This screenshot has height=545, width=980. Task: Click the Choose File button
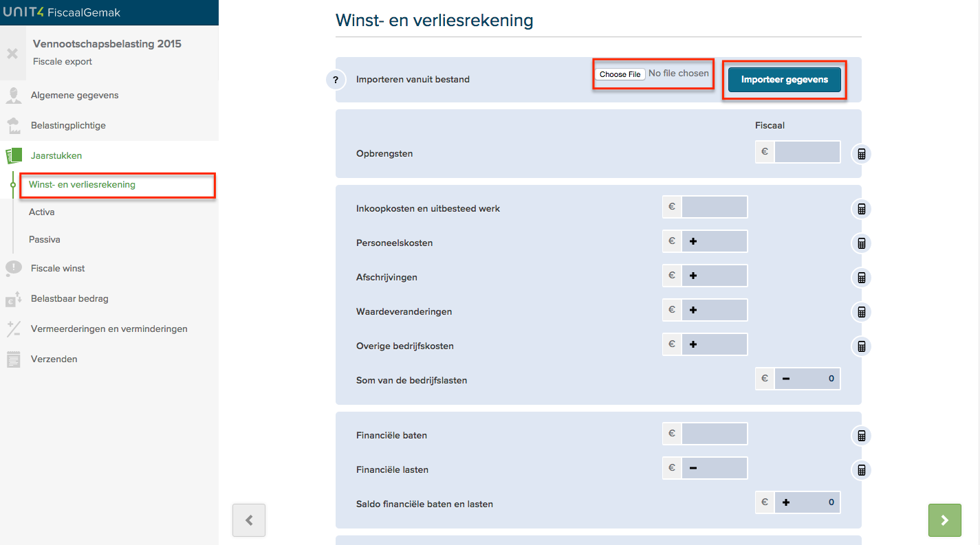[620, 74]
